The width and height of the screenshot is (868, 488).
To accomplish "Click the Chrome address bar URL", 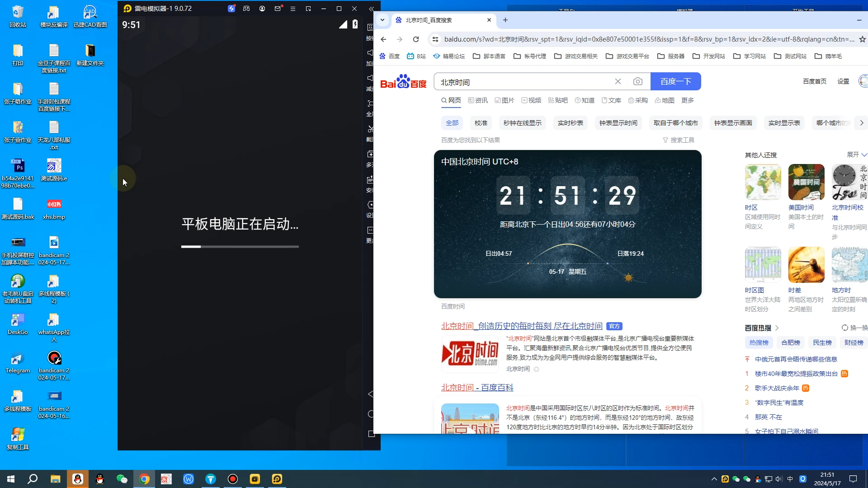I will pyautogui.click(x=649, y=39).
